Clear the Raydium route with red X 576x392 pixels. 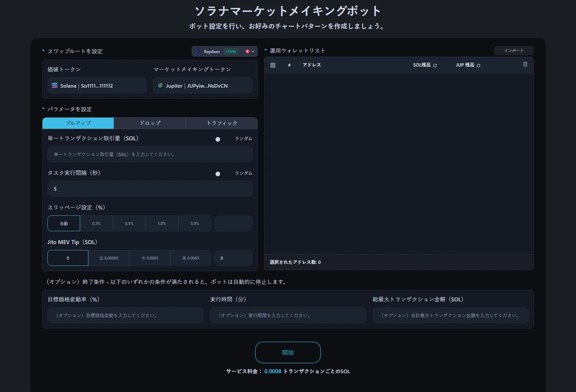pyautogui.click(x=247, y=51)
